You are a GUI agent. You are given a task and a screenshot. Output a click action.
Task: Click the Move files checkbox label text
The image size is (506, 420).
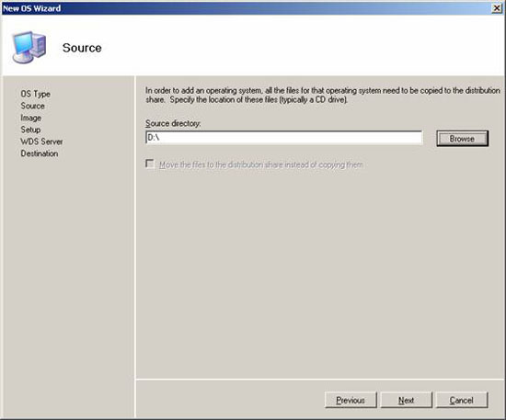click(x=260, y=165)
